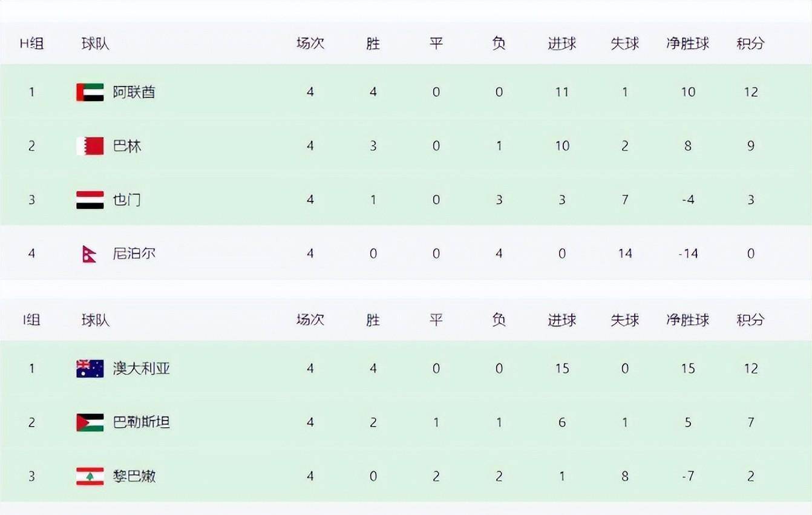Image resolution: width=812 pixels, height=515 pixels.
Task: Click 场次 column header in I组 table
Action: [310, 320]
